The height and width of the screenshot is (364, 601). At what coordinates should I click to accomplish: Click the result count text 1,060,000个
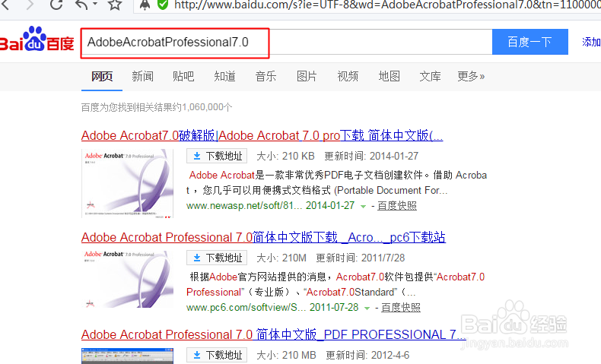point(207,107)
